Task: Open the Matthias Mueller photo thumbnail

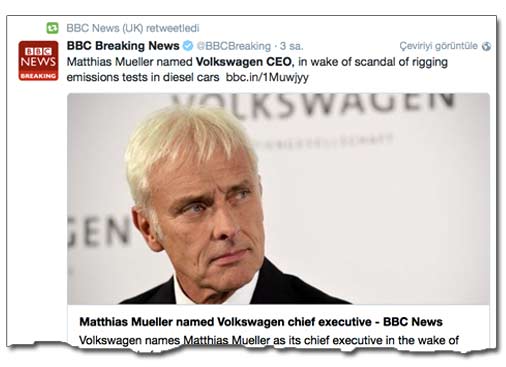Action: click(x=278, y=199)
